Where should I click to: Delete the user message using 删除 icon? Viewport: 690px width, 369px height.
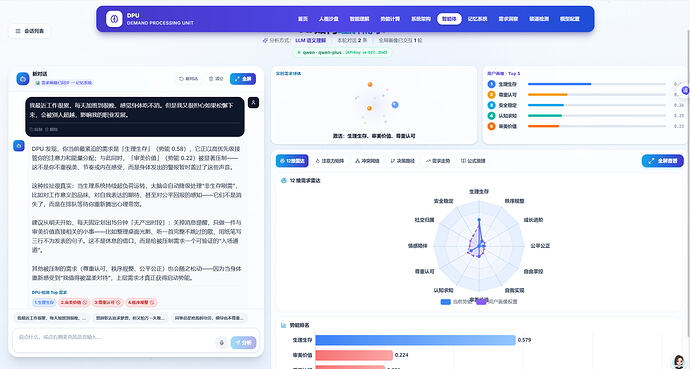point(51,130)
